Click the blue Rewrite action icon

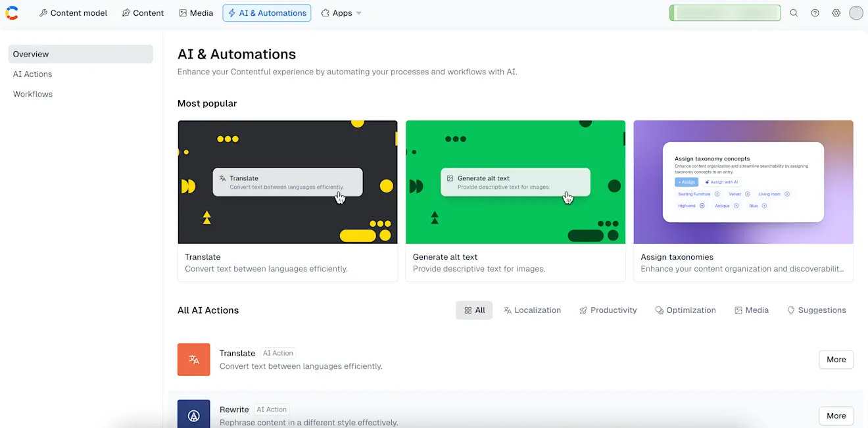194,414
